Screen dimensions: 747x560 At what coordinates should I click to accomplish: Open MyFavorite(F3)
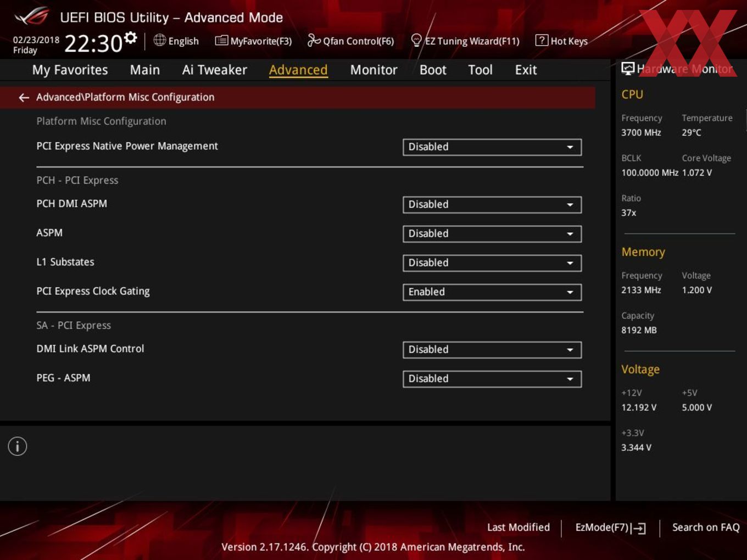253,41
